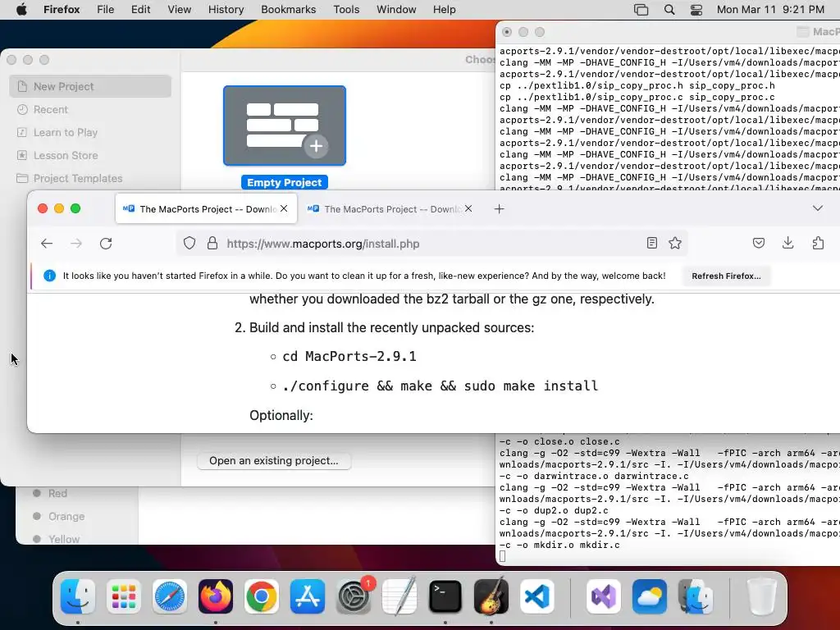Open the History menu

tap(226, 10)
